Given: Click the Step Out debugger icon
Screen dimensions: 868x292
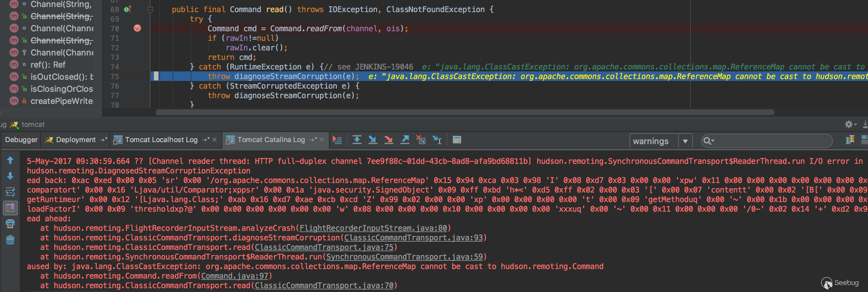Looking at the screenshot, I should 405,140.
